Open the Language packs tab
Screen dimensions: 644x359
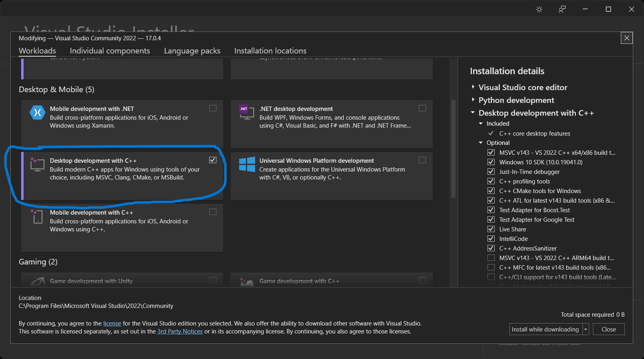[x=192, y=51]
